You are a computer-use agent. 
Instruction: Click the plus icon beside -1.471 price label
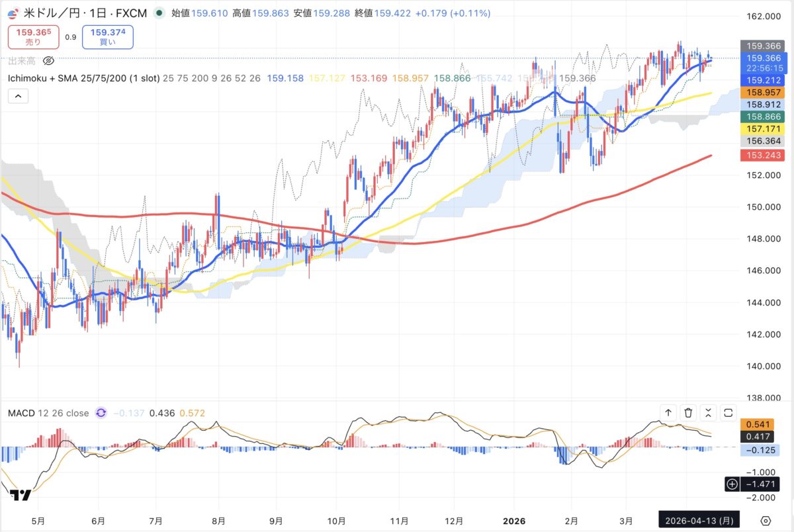click(732, 484)
